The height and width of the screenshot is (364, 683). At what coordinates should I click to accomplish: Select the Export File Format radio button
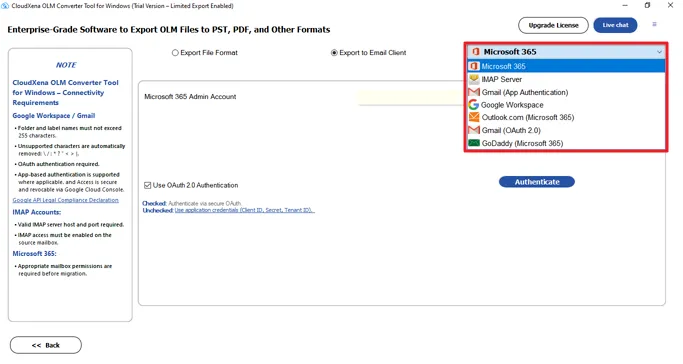[175, 53]
